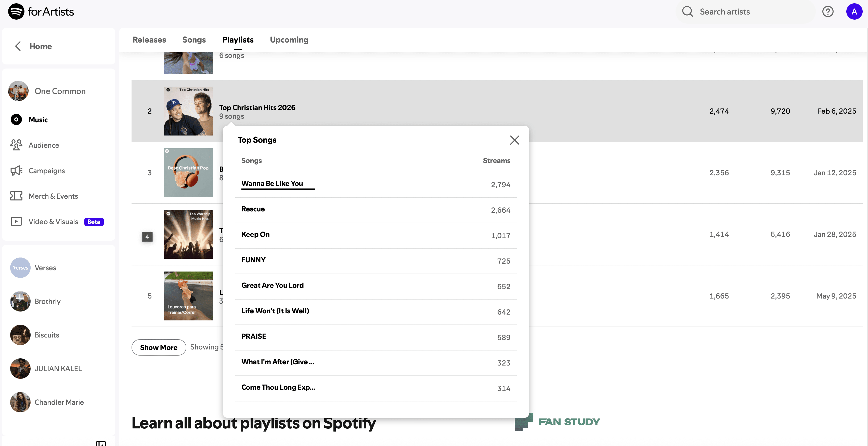
Task: Switch to the Brothrly artist profile
Action: point(47,301)
